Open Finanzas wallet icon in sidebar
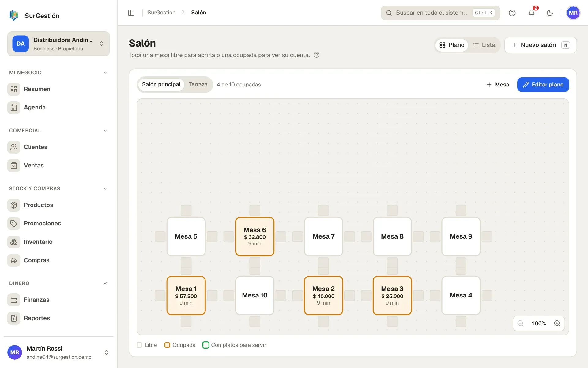Screen dimensions: 588x368 point(14,300)
